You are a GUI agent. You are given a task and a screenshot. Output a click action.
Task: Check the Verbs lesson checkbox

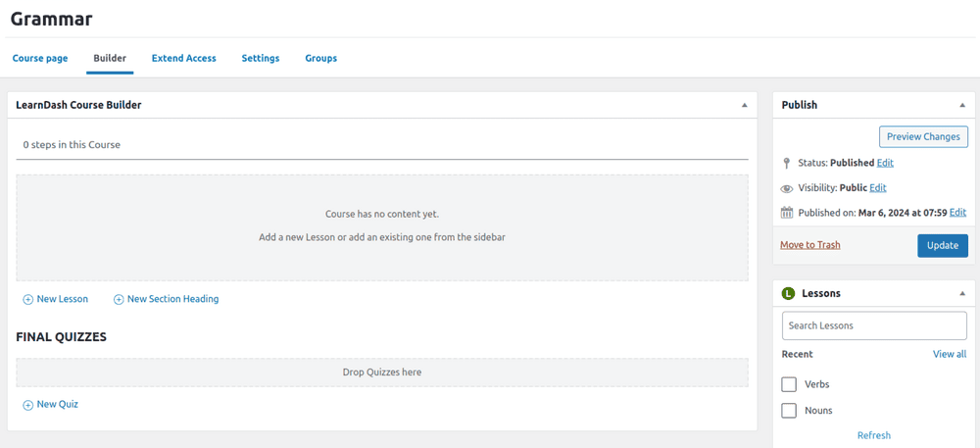click(789, 384)
